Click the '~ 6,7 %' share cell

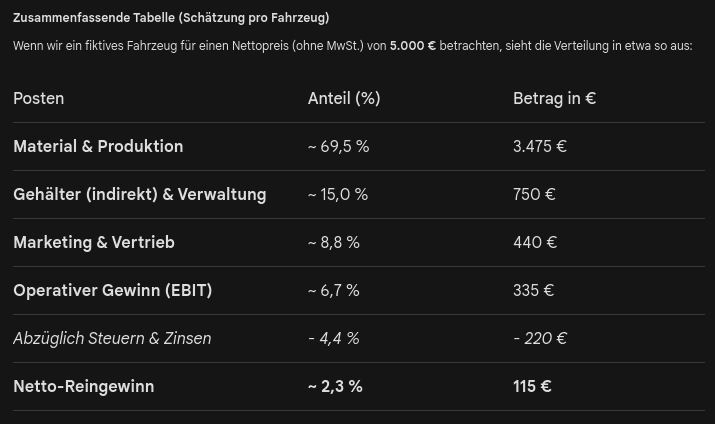[334, 290]
